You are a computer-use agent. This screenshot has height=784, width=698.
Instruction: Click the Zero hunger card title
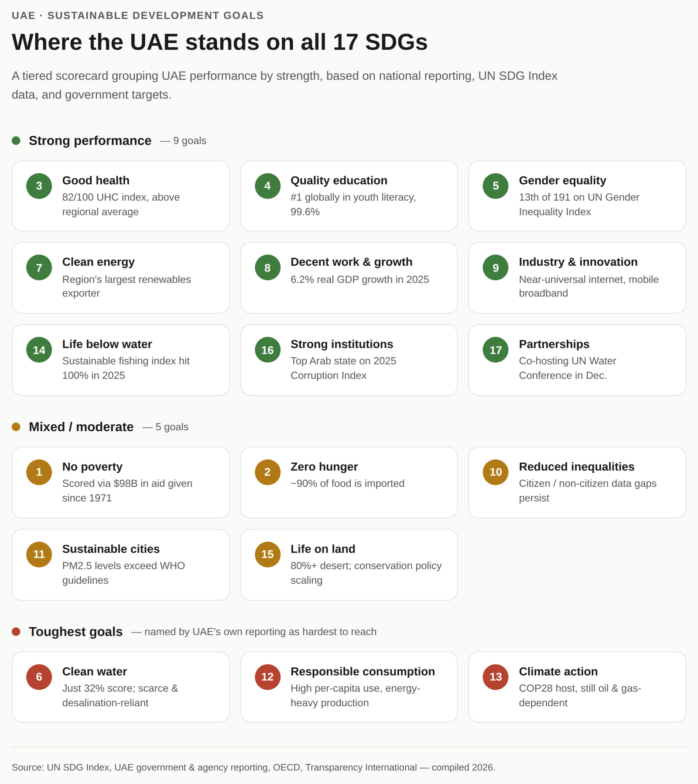coord(324,467)
